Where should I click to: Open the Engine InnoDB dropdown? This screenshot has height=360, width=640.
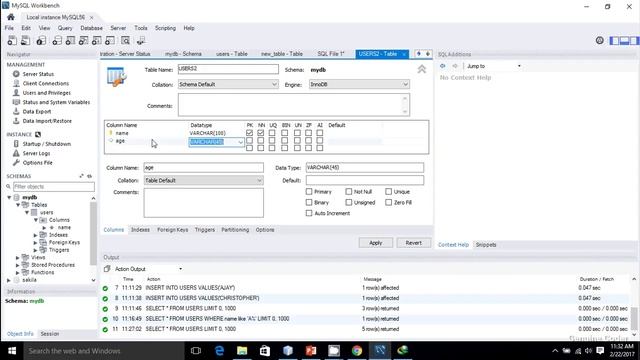coord(359,84)
